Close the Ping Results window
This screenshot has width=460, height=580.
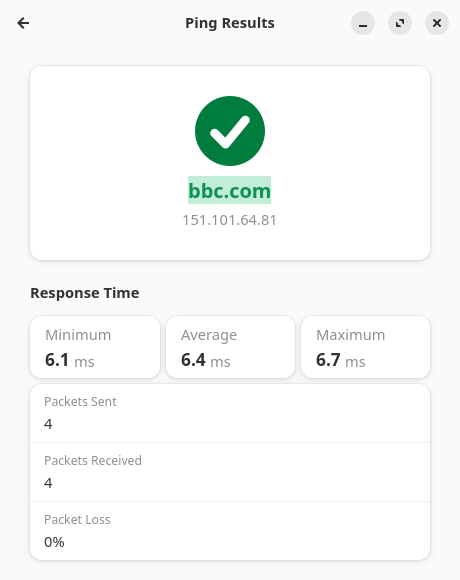click(437, 23)
